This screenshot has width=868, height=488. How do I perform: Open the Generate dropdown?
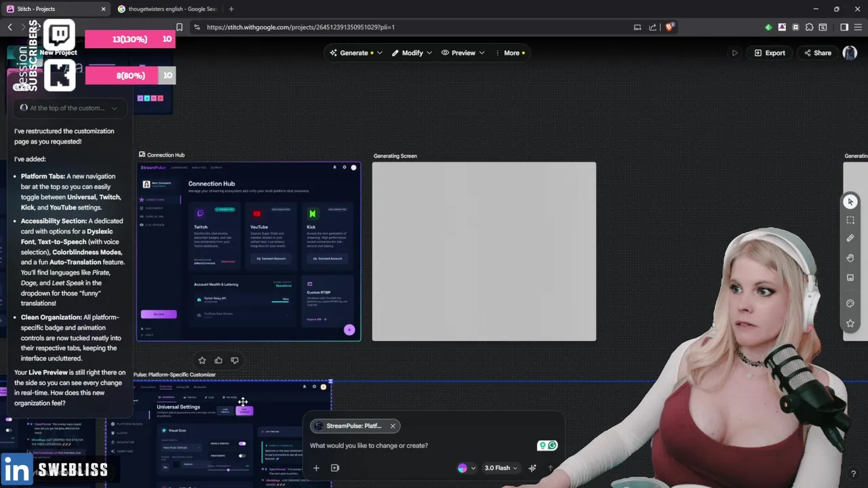356,53
